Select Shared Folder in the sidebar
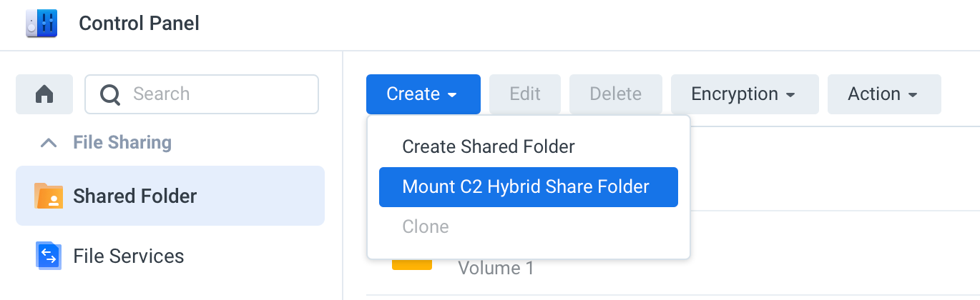980x300 pixels. pos(170,196)
